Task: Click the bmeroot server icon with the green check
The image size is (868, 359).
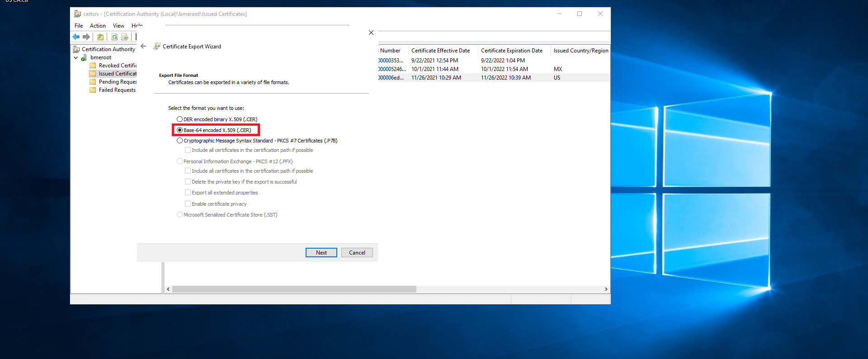Action: [x=84, y=58]
